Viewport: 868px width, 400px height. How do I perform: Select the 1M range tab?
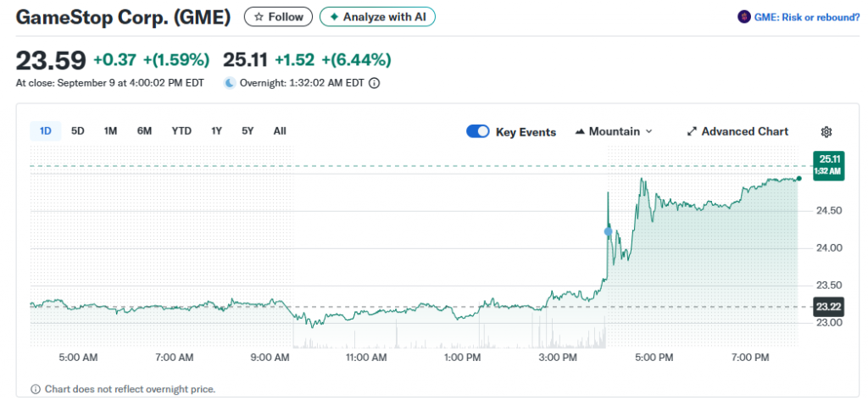pos(110,131)
